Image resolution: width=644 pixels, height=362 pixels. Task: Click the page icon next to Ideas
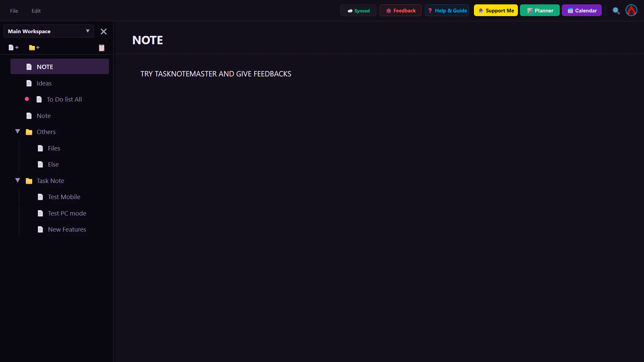[x=29, y=83]
